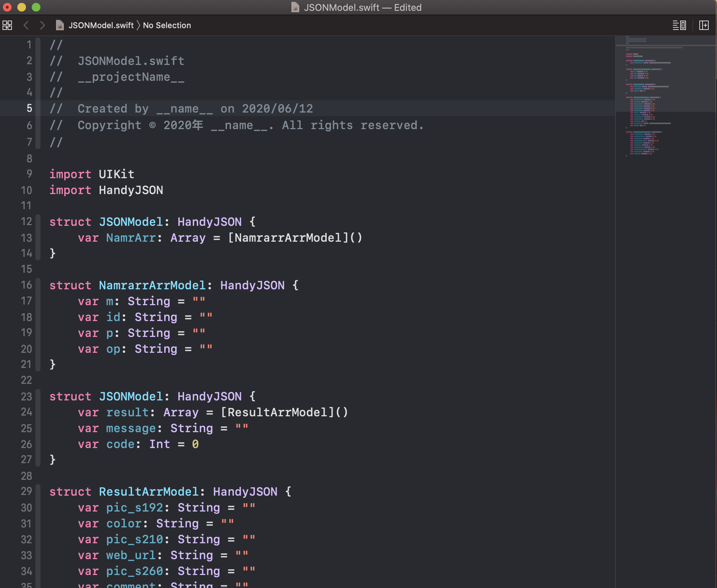The image size is (717, 588).
Task: Click 'import HandyJSON' text
Action: [x=106, y=190]
